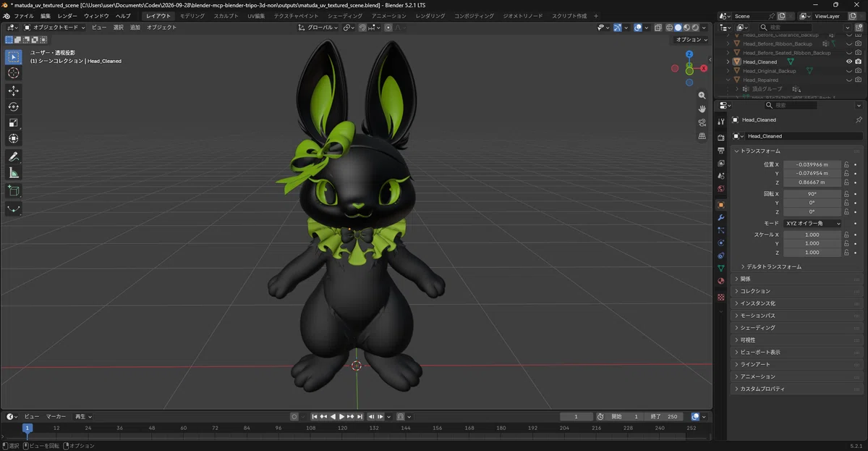Viewport: 868px width, 451px height.
Task: Activate the Scale tool
Action: pyautogui.click(x=14, y=122)
